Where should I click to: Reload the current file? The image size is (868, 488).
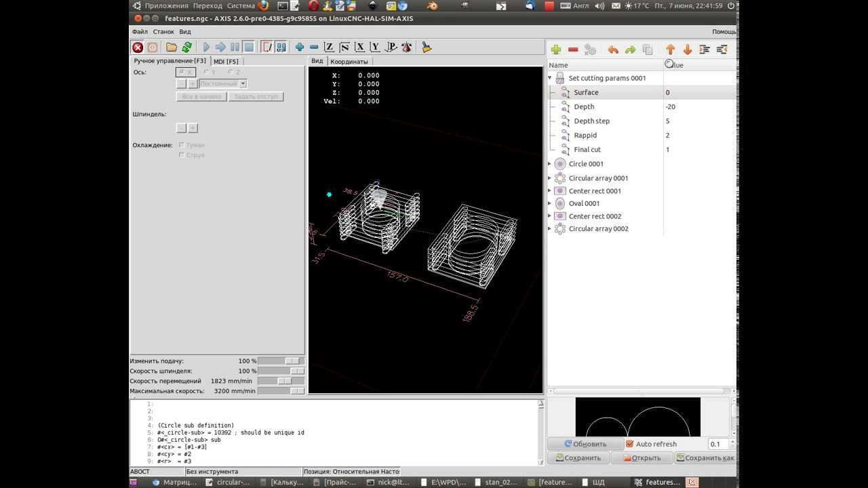coord(186,47)
